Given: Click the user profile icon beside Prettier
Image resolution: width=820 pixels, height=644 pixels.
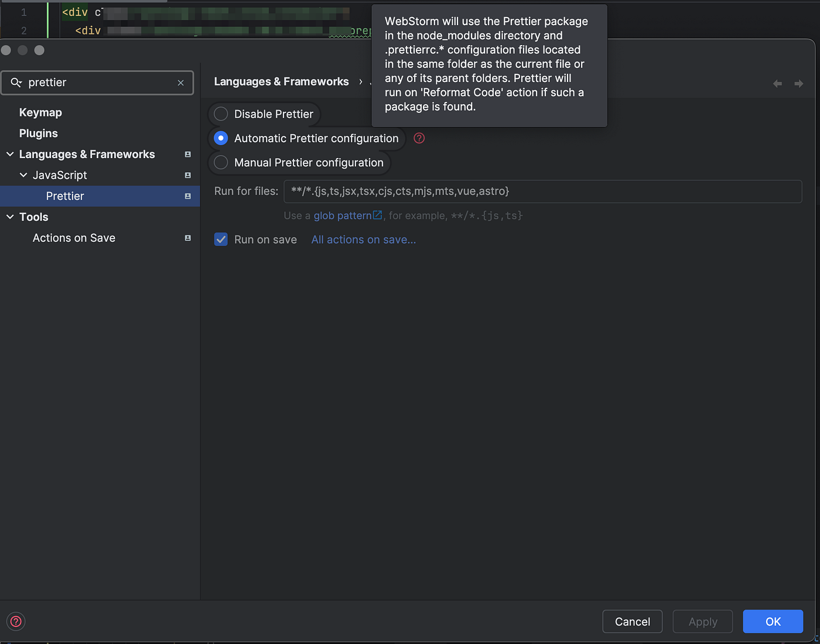Looking at the screenshot, I should coord(187,196).
